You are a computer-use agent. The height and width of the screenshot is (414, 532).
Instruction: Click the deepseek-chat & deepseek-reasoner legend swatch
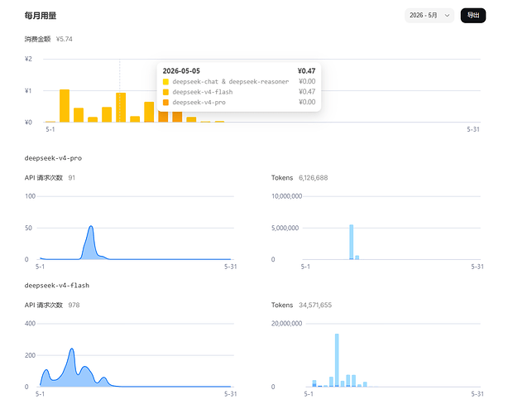click(x=165, y=81)
